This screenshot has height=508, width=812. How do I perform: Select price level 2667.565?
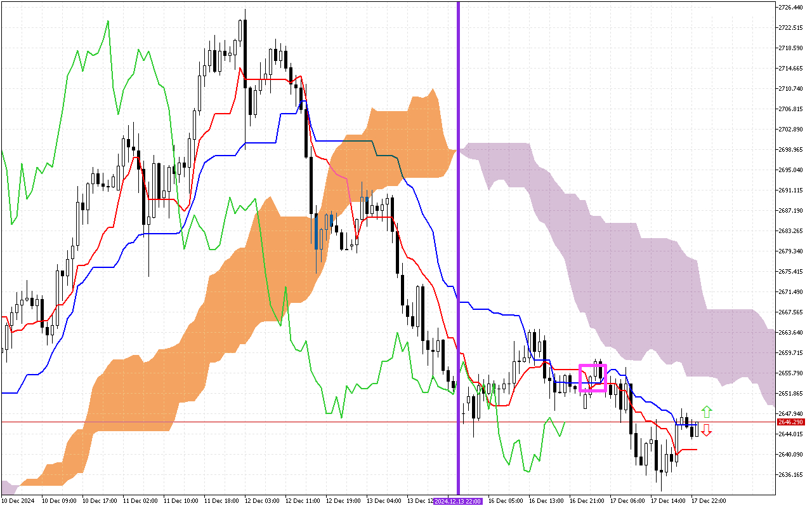click(790, 312)
